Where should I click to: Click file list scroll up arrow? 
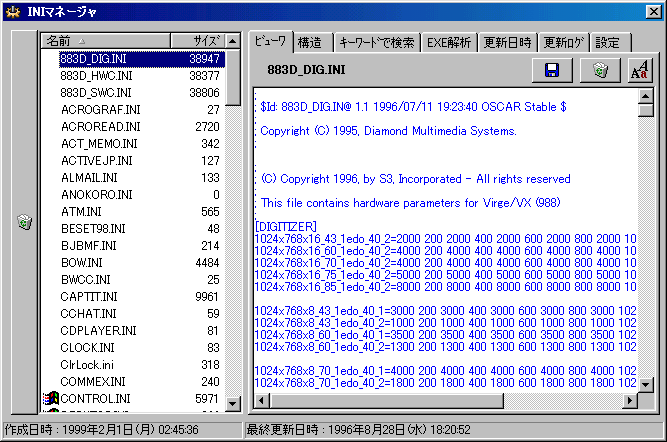click(233, 41)
